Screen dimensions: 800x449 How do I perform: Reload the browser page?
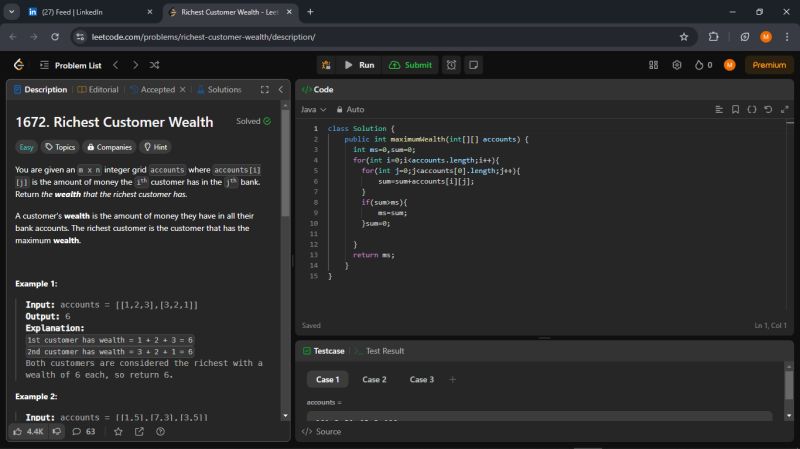[x=55, y=37]
